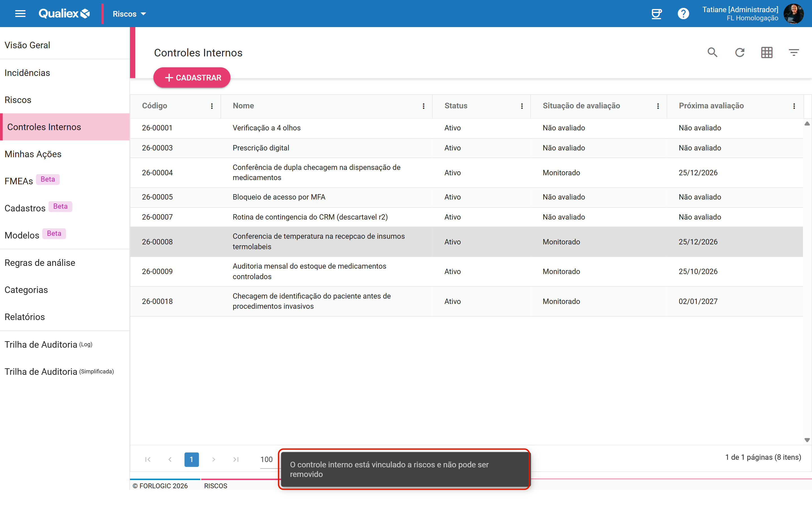Open the hamburger navigation menu
This screenshot has height=508, width=812.
20,14
